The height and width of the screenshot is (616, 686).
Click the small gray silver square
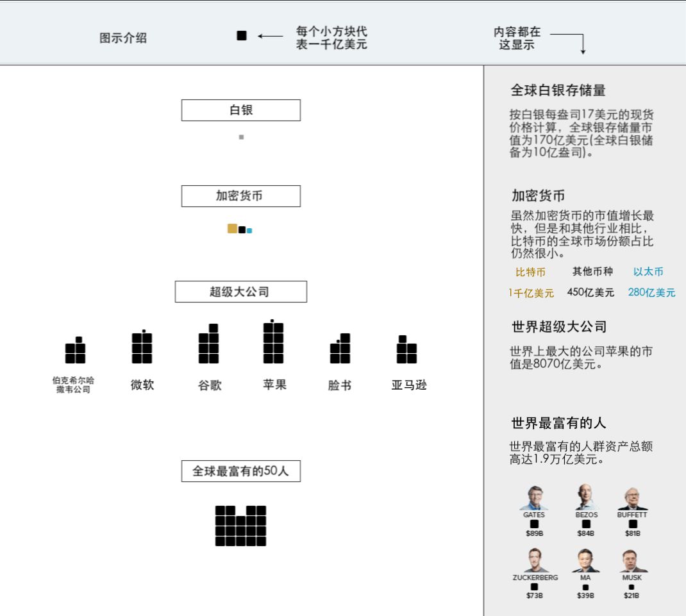241,137
